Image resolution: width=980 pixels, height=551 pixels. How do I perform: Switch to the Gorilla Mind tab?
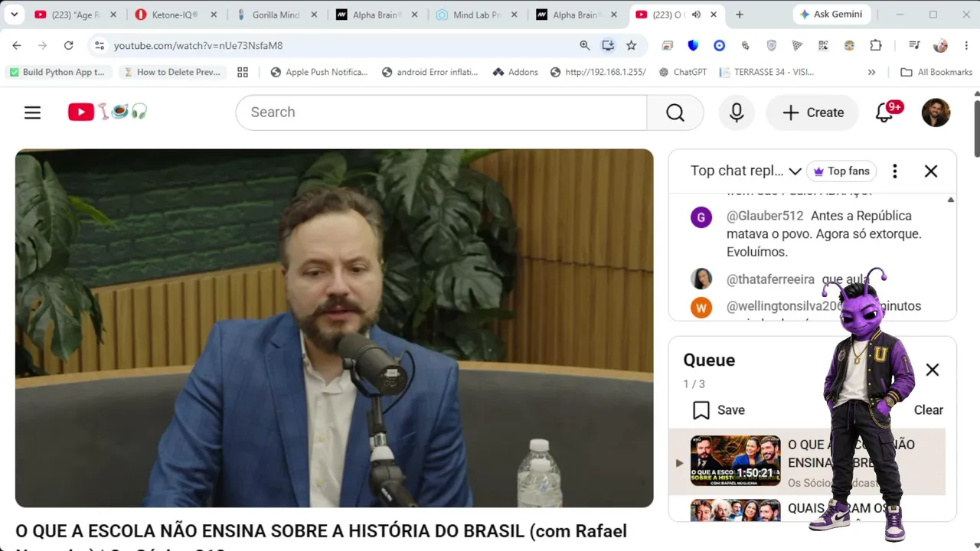coord(276,15)
